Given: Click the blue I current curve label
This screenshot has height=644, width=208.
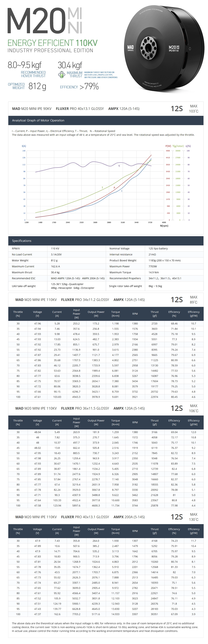Looking at the screenshot, I should pos(122,191).
